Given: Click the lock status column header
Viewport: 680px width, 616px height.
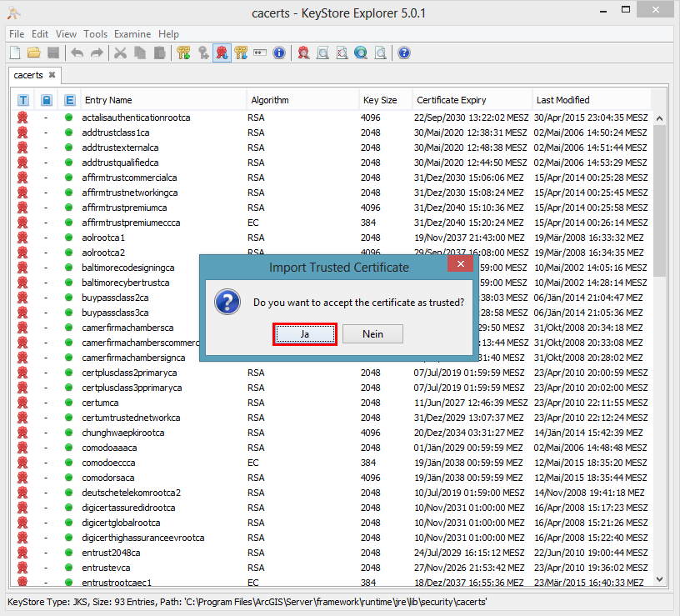Looking at the screenshot, I should 45,99.
